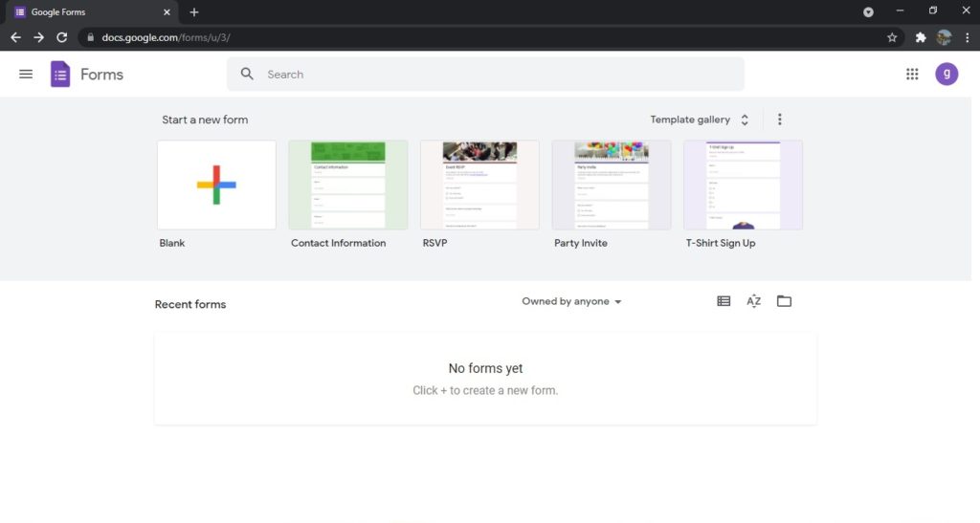980x523 pixels.
Task: Open the AZ sort options
Action: point(754,301)
